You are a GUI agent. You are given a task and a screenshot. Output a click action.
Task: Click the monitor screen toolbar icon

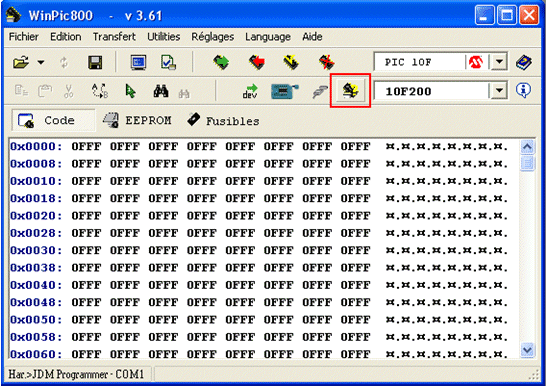click(138, 63)
